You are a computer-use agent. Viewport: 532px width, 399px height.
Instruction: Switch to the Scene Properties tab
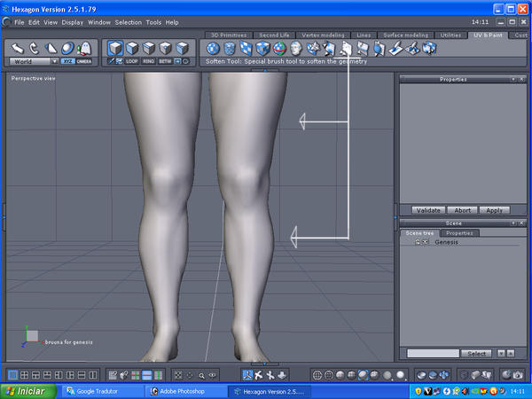[460, 233]
